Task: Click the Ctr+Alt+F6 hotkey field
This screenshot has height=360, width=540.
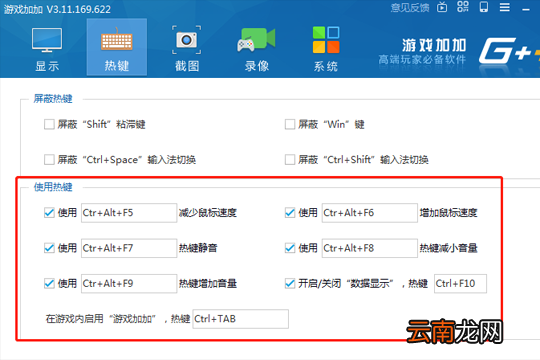Action: coord(370,213)
